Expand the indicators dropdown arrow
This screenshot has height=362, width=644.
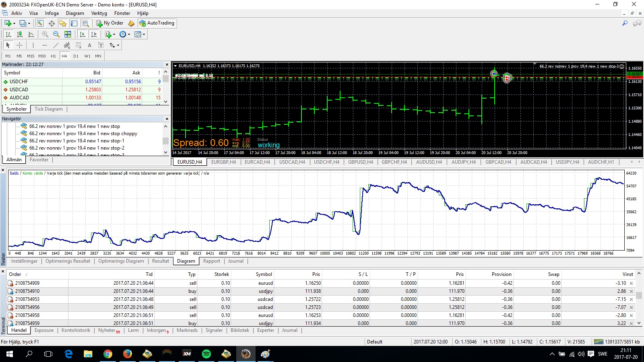click(114, 34)
